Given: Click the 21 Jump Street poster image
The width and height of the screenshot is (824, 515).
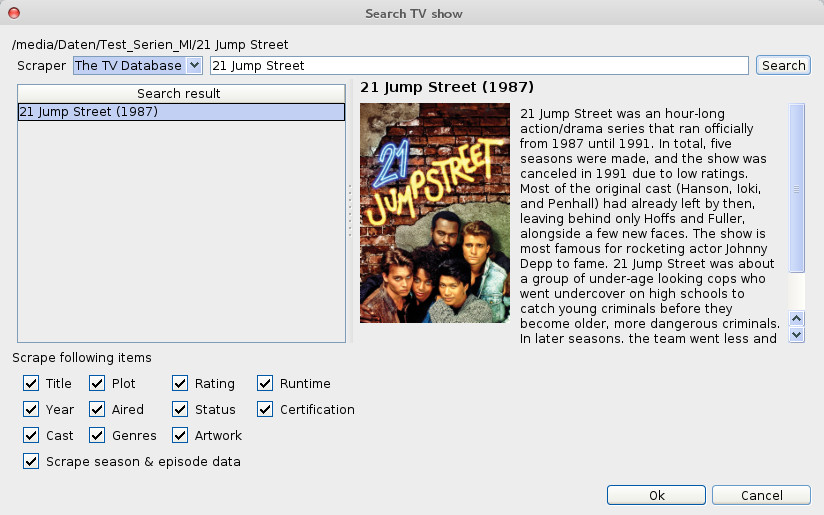Looking at the screenshot, I should [435, 213].
